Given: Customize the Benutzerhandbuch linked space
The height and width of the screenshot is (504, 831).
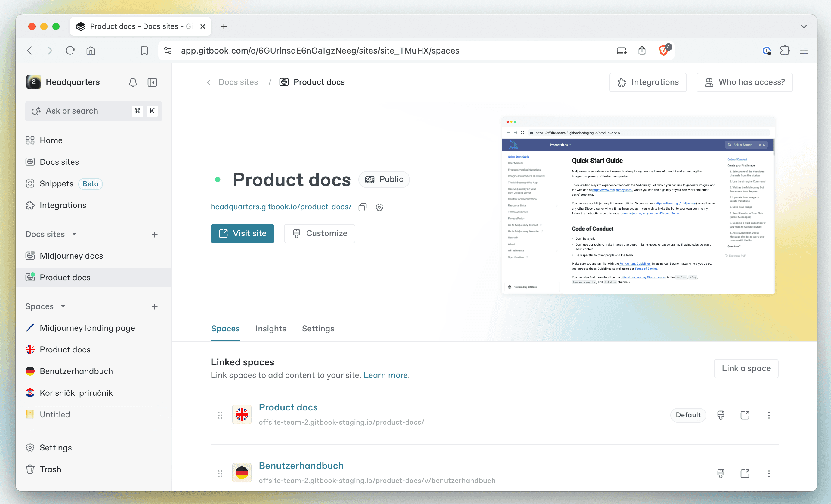Looking at the screenshot, I should (x=721, y=473).
